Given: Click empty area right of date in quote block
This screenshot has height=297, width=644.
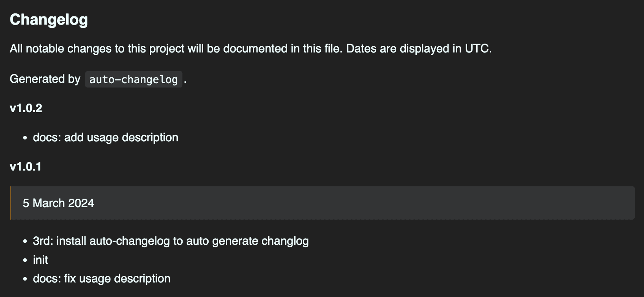Looking at the screenshot, I should pos(364,203).
